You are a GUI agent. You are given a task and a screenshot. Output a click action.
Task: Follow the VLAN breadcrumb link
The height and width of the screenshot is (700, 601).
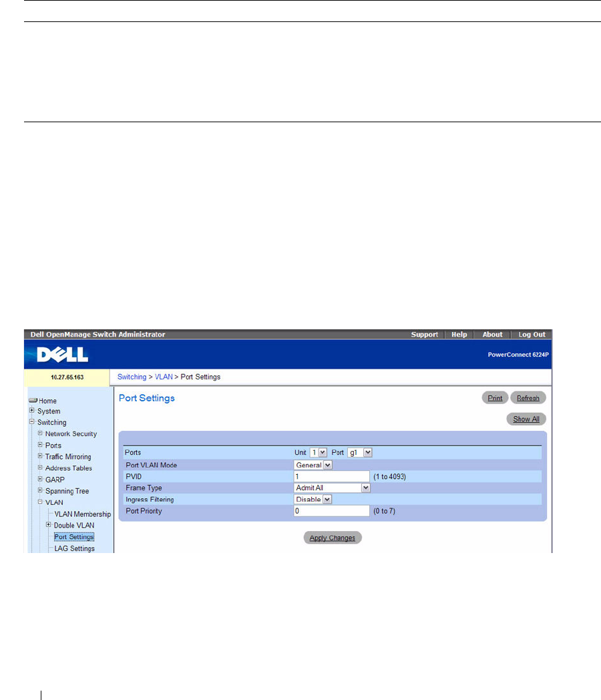[x=164, y=377]
